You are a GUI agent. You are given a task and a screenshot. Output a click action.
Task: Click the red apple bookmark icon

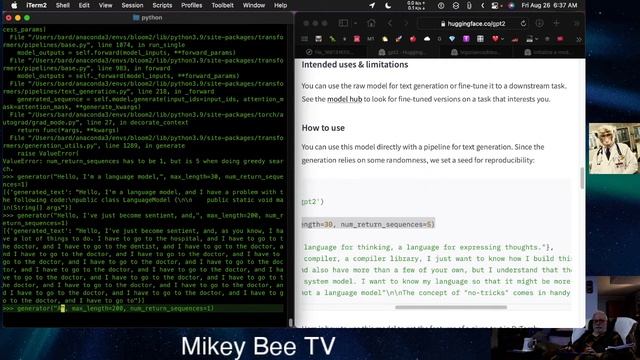[x=413, y=39]
